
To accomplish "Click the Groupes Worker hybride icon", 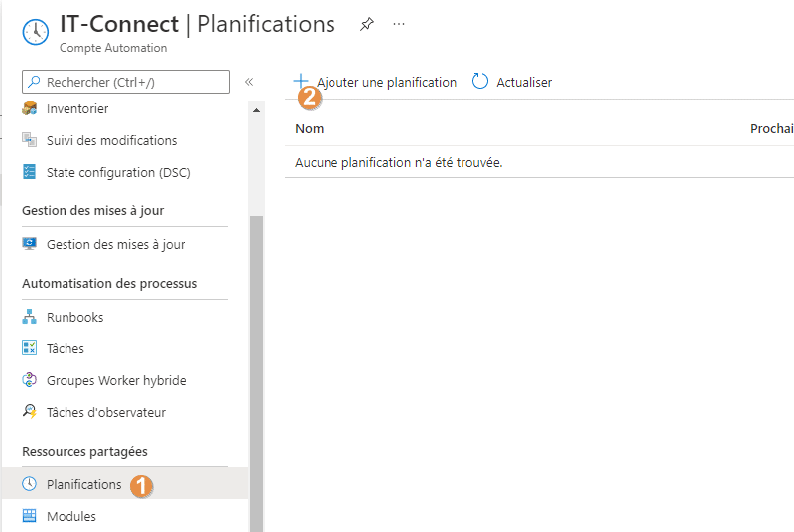I will click(30, 379).
